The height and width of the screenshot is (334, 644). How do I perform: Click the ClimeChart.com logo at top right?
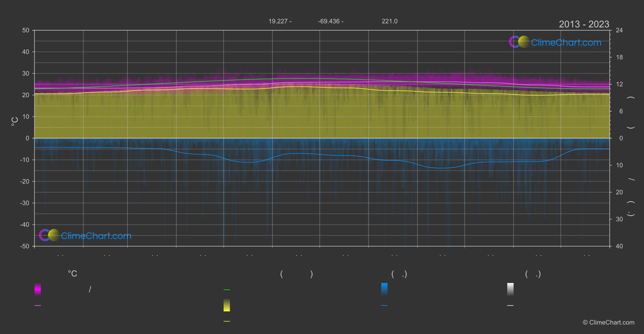click(x=555, y=42)
